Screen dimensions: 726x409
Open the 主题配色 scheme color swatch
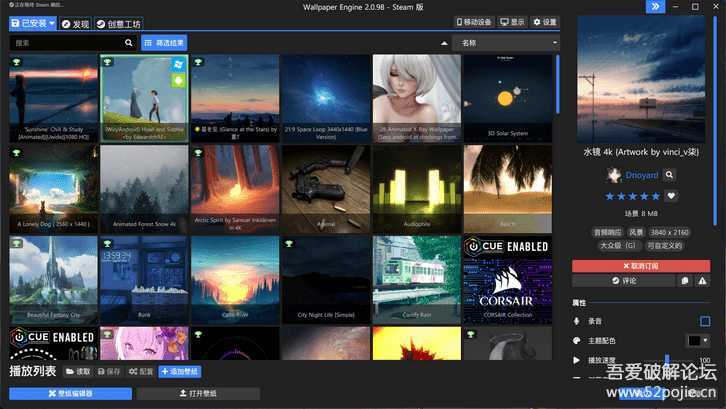[x=698, y=340]
